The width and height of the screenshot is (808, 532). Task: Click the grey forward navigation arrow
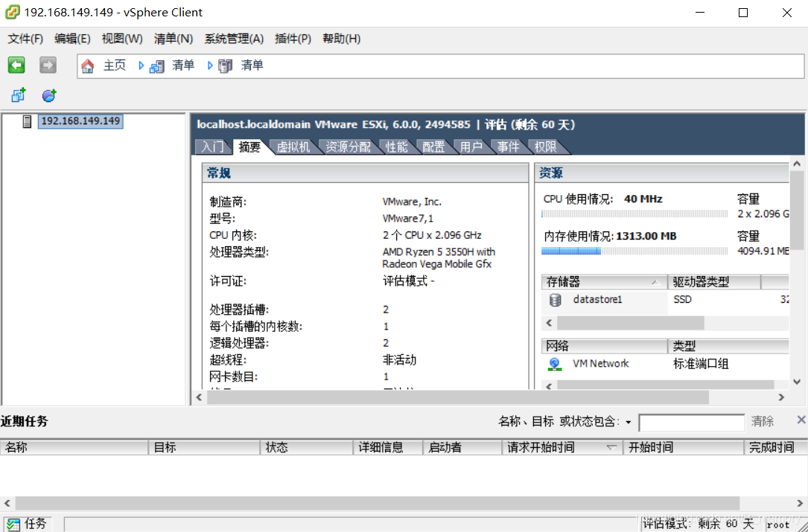pos(48,65)
